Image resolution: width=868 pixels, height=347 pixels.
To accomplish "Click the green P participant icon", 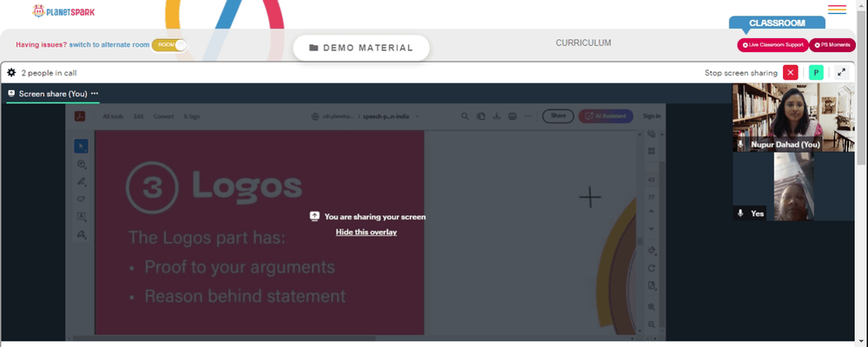I will tap(816, 73).
